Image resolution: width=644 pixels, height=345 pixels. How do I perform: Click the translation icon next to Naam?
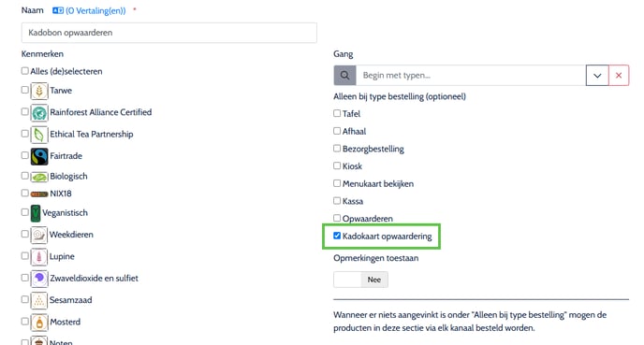[58, 10]
